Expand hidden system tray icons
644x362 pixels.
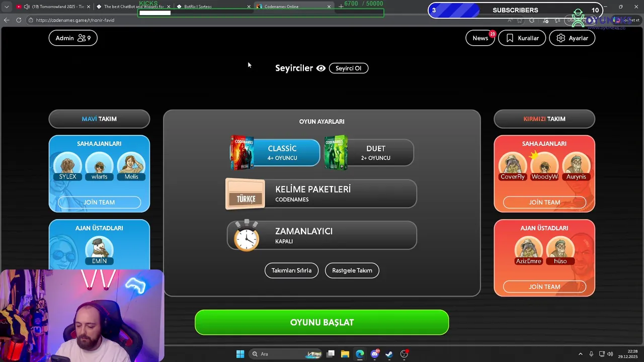(x=580, y=354)
